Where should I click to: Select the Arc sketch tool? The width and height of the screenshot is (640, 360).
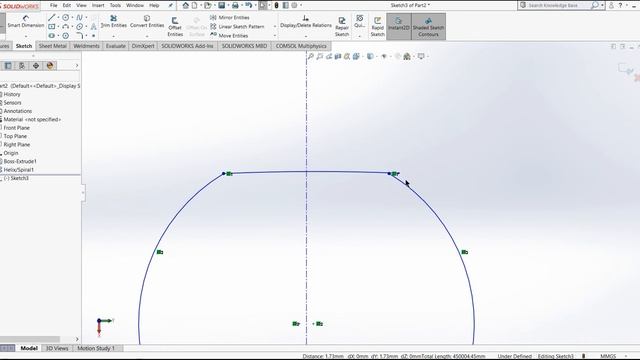[x=65, y=27]
